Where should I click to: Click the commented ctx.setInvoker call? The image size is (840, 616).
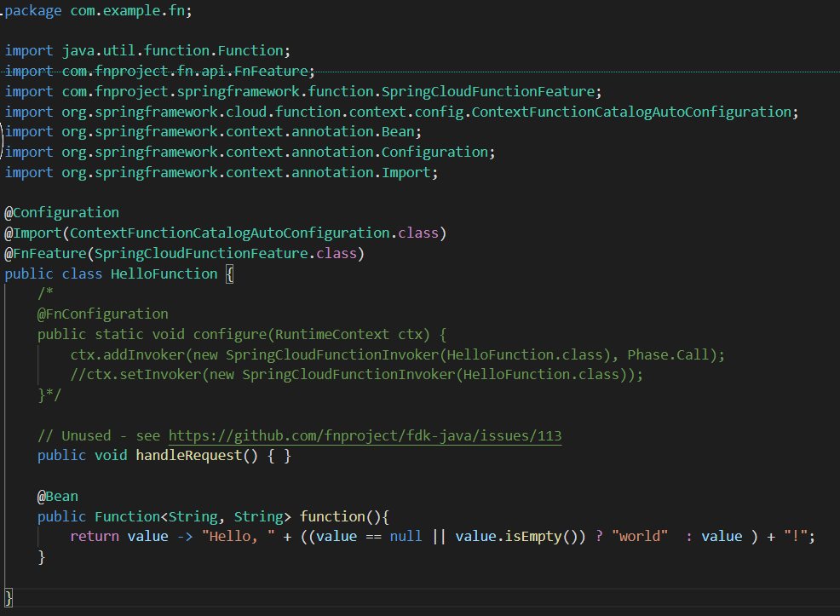click(x=358, y=375)
